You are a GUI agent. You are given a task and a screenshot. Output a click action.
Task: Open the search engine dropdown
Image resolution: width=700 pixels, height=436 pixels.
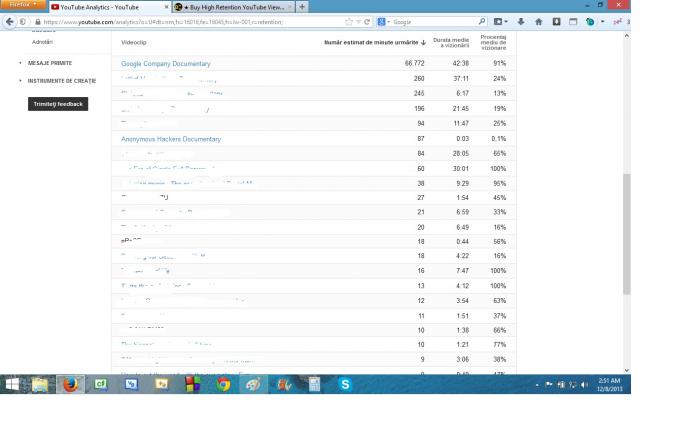pyautogui.click(x=383, y=22)
